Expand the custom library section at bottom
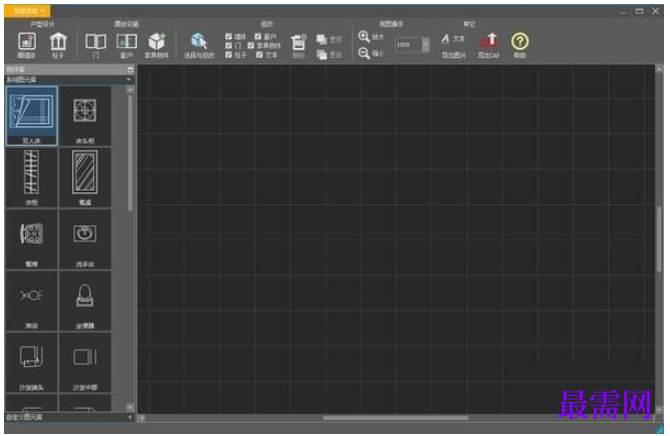670x436 pixels. 129,417
